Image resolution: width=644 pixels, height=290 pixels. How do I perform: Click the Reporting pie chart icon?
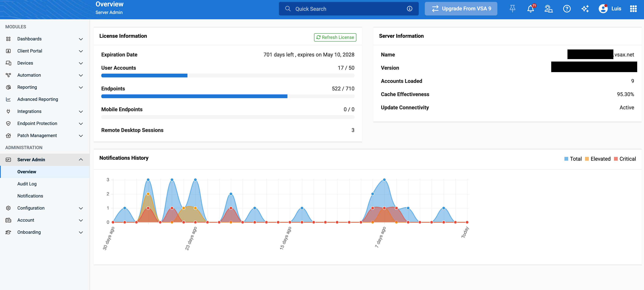8,87
